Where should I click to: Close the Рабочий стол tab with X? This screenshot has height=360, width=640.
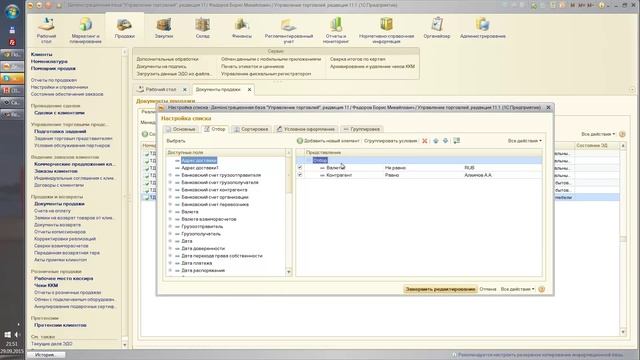184,89
